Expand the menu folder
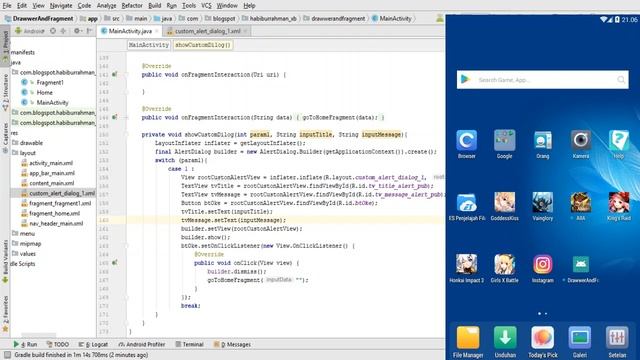640x360 pixels. 27,233
